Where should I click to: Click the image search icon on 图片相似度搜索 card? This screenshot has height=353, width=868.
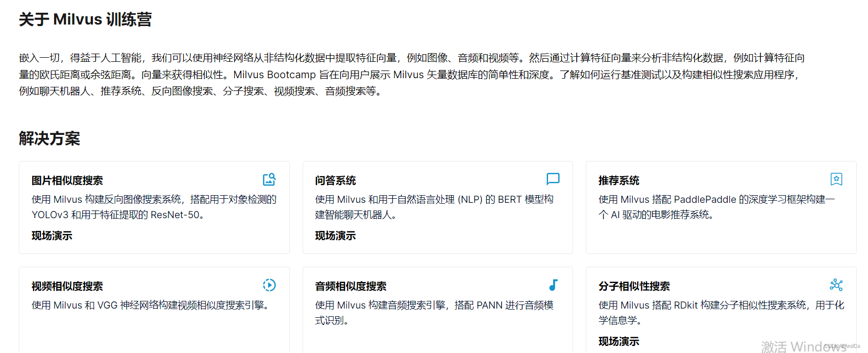click(269, 179)
